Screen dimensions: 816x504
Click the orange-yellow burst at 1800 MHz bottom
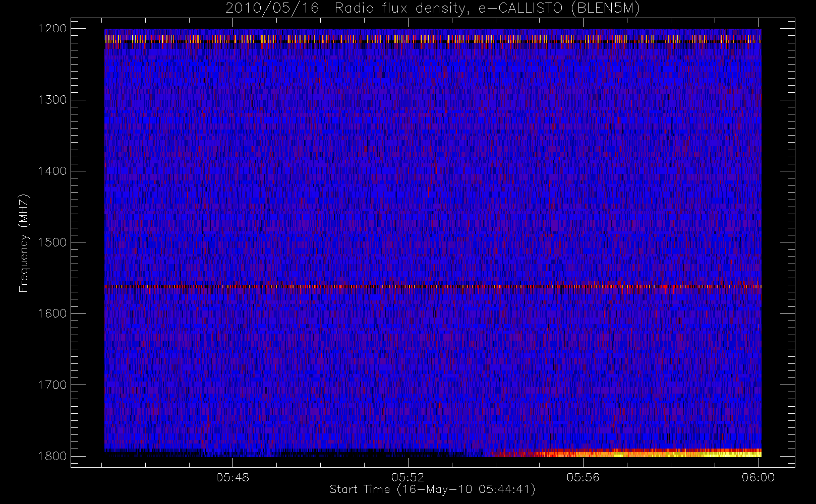pyautogui.click(x=625, y=453)
